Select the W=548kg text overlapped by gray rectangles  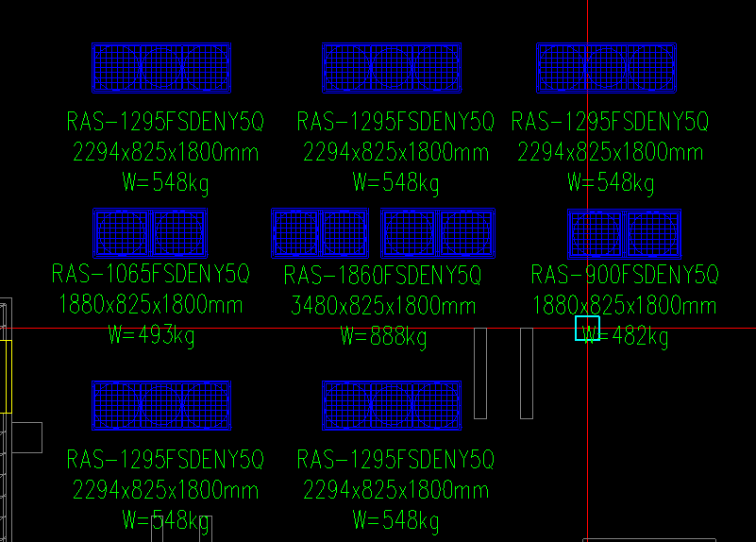point(166,521)
